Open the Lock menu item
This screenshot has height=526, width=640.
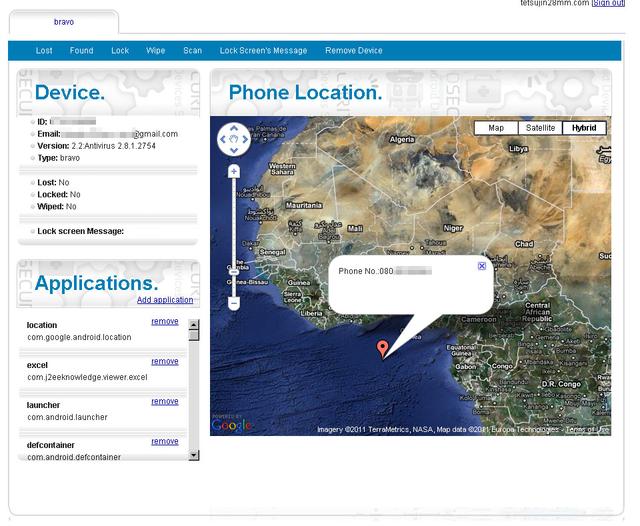tap(120, 51)
